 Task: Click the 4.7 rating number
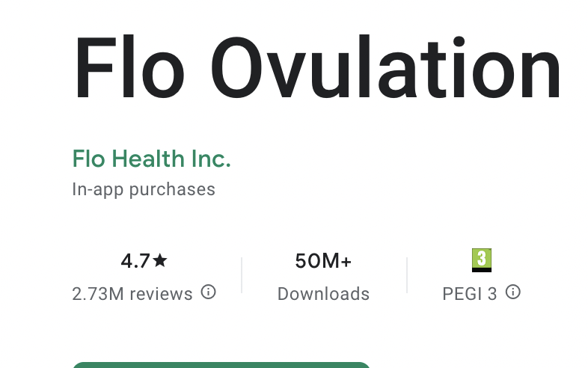point(135,261)
